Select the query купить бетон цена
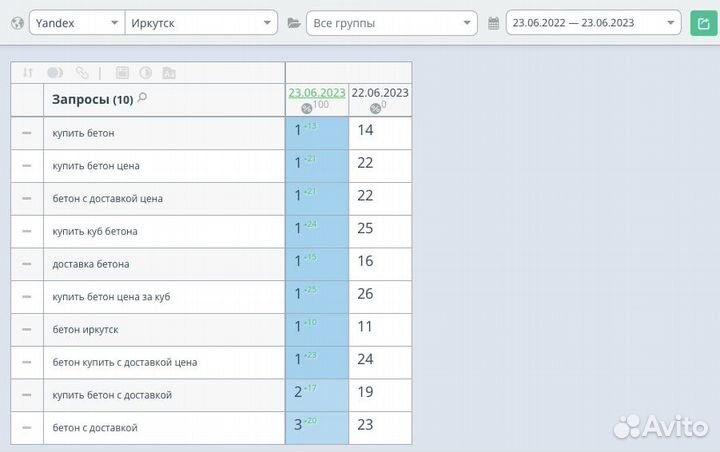This screenshot has width=720, height=452. [96, 166]
